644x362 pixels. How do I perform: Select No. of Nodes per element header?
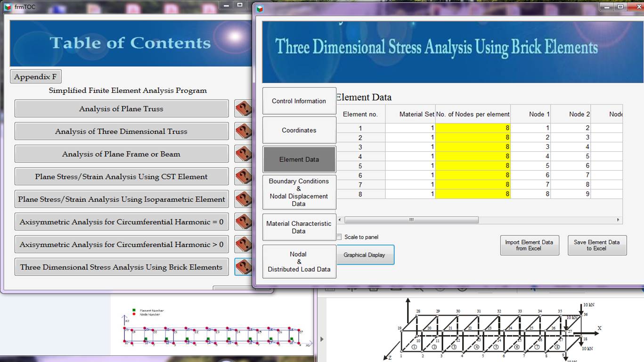pos(473,114)
